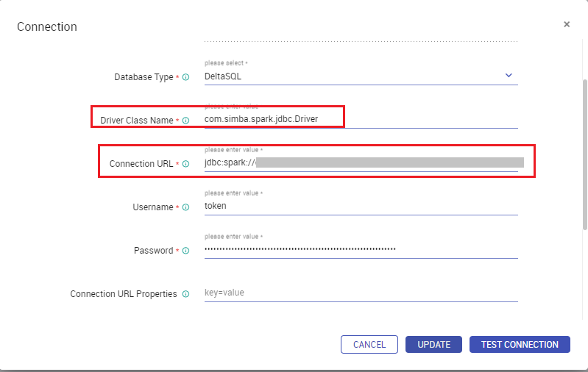
Task: Click into the Connection URL field
Action: [x=361, y=162]
